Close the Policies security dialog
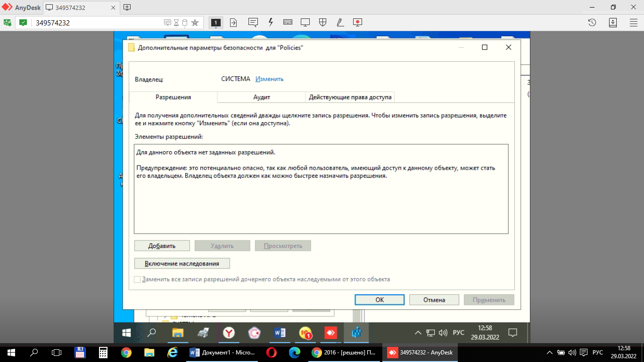Image resolution: width=644 pixels, height=362 pixels. pyautogui.click(x=508, y=47)
